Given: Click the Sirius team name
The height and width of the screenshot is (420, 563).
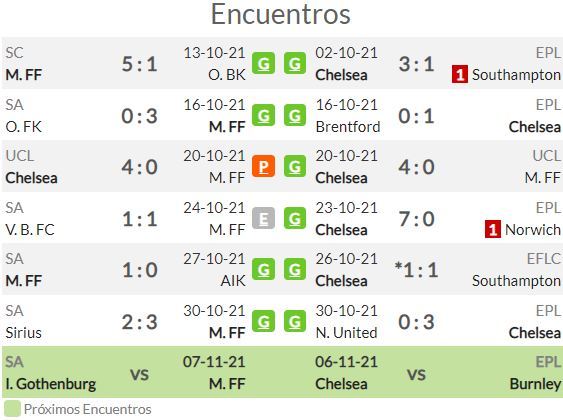Looking at the screenshot, I should [x=23, y=333].
